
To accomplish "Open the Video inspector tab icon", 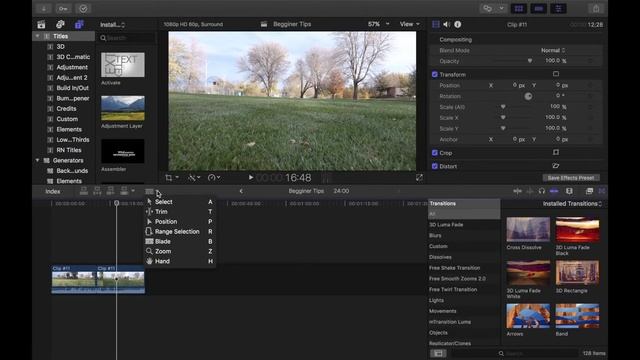I will click(x=436, y=24).
